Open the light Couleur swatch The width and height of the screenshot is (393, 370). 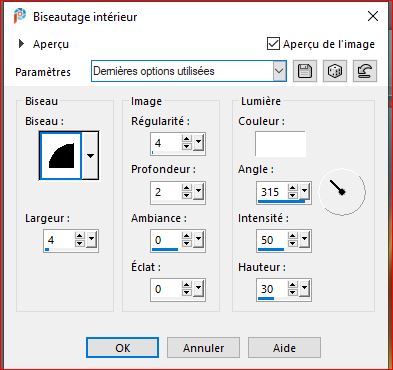(280, 144)
